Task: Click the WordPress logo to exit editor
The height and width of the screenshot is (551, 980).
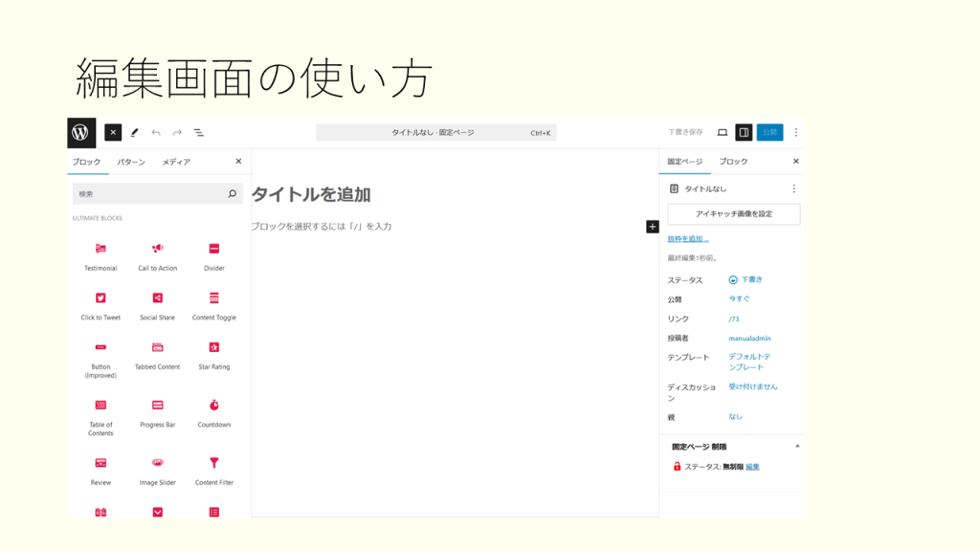Action: [81, 133]
